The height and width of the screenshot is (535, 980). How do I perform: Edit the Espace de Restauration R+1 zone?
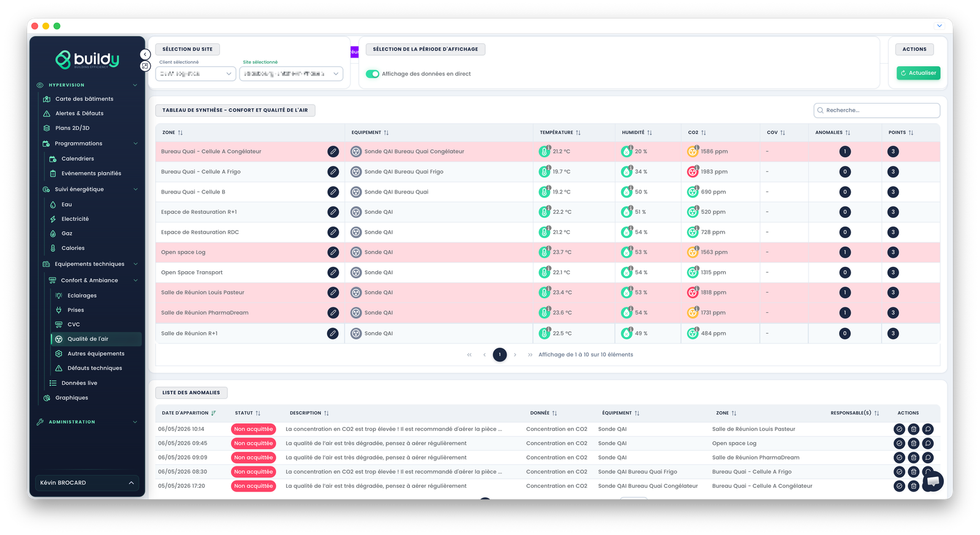pos(333,212)
